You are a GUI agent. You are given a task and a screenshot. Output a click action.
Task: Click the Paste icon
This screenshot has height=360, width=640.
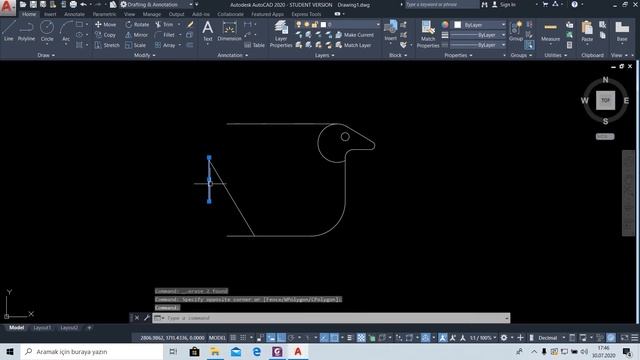587,31
